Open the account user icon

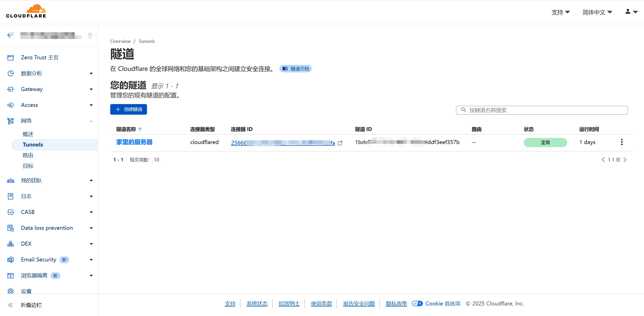pyautogui.click(x=628, y=12)
